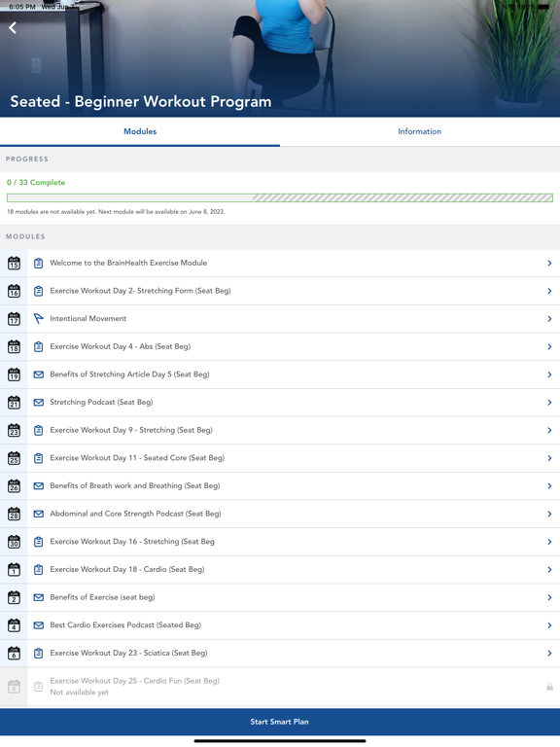Click calendar icon dated 28 for Abdominal Podcast
560x747 pixels.
pyautogui.click(x=14, y=514)
